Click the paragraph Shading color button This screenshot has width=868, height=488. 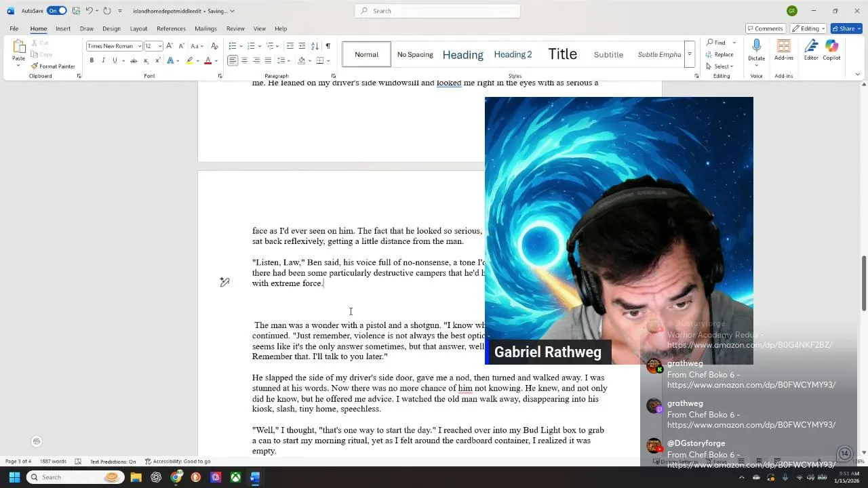point(301,60)
